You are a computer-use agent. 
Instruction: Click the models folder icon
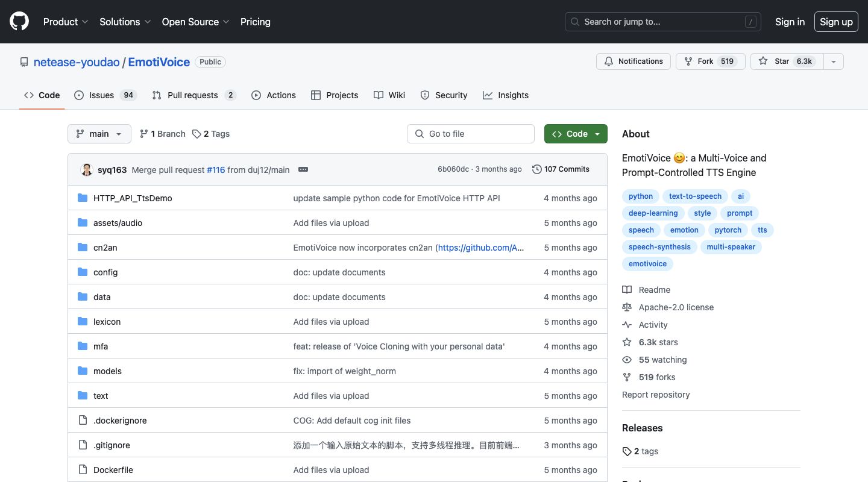click(83, 371)
